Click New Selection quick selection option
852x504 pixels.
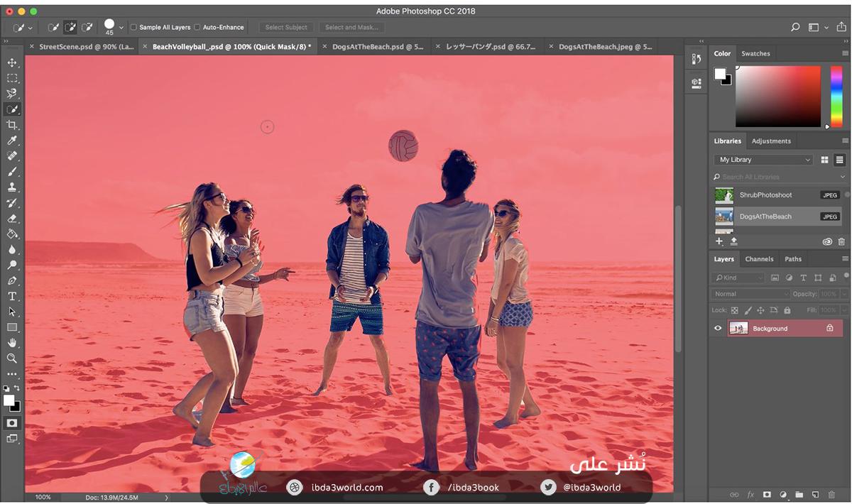[53, 27]
